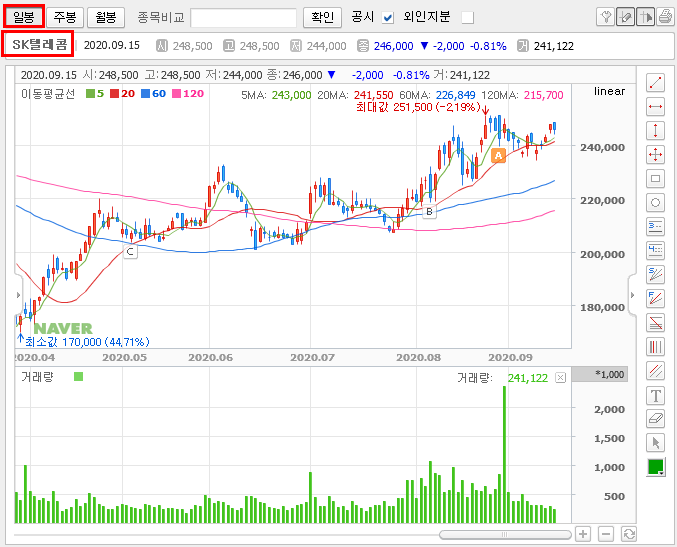Click the 거래량 volume panel label

[37, 377]
